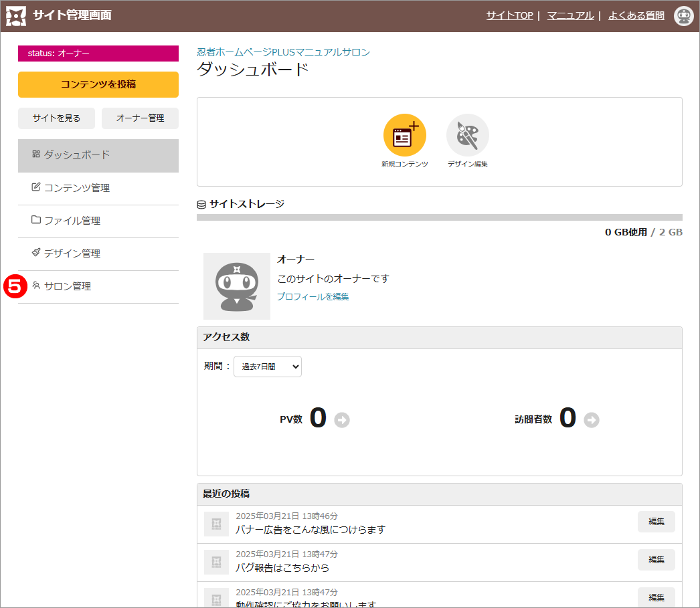The image size is (700, 608).
Task: Click the サイトを見る button
Action: coord(56,118)
